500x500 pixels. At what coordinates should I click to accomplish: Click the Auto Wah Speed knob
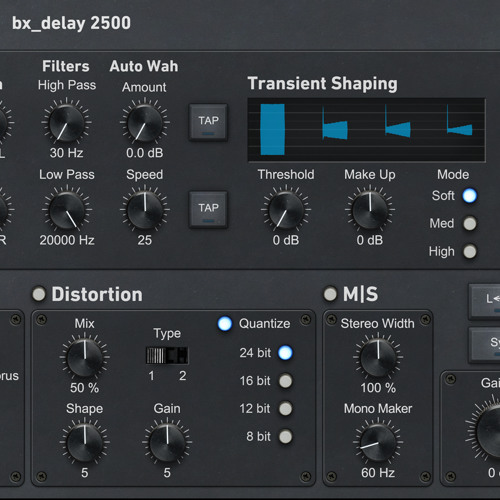[144, 210]
